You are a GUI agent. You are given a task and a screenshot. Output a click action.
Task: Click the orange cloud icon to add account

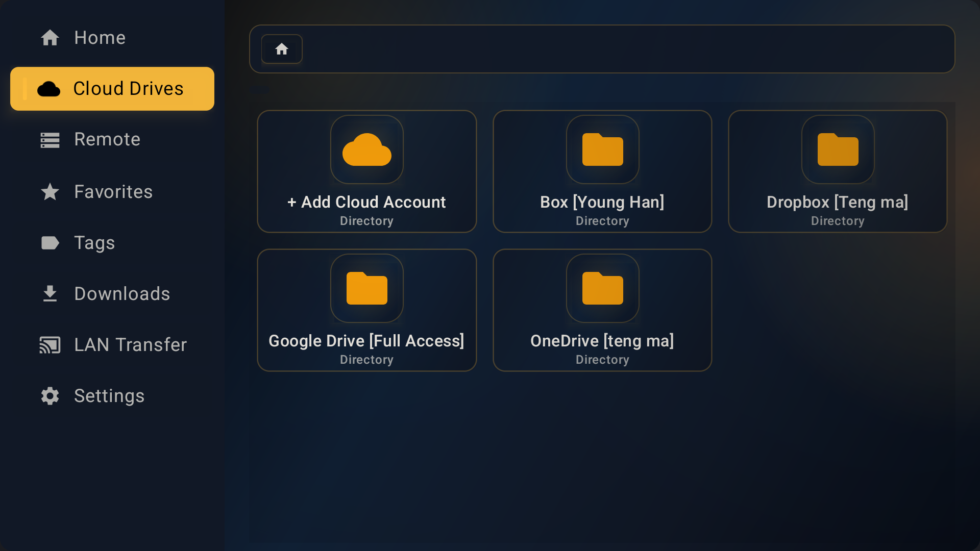pyautogui.click(x=367, y=149)
